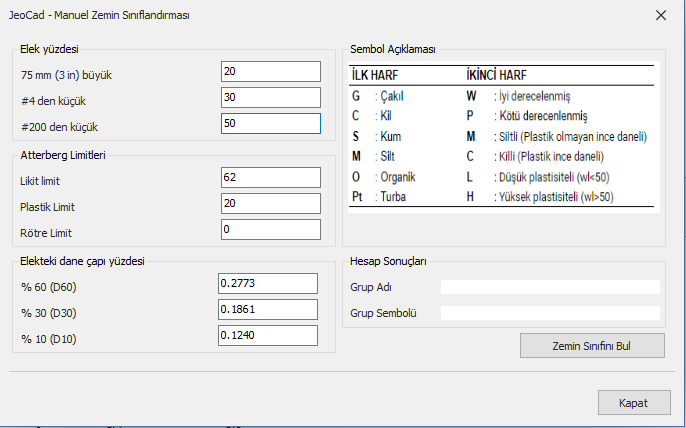Focus the #200 den küçük field
The height and width of the screenshot is (428, 686).
[x=271, y=123]
